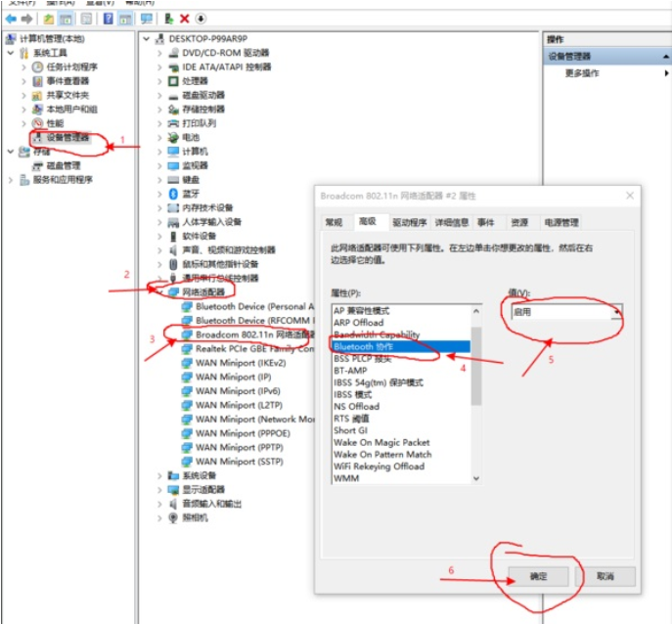
Task: Click the property list scroll-up arrow
Action: coord(476,311)
